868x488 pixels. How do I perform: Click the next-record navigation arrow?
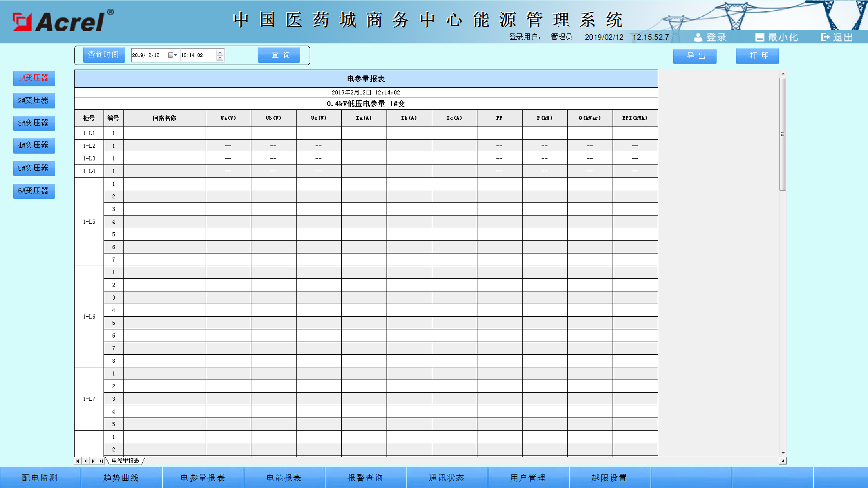pos(92,461)
